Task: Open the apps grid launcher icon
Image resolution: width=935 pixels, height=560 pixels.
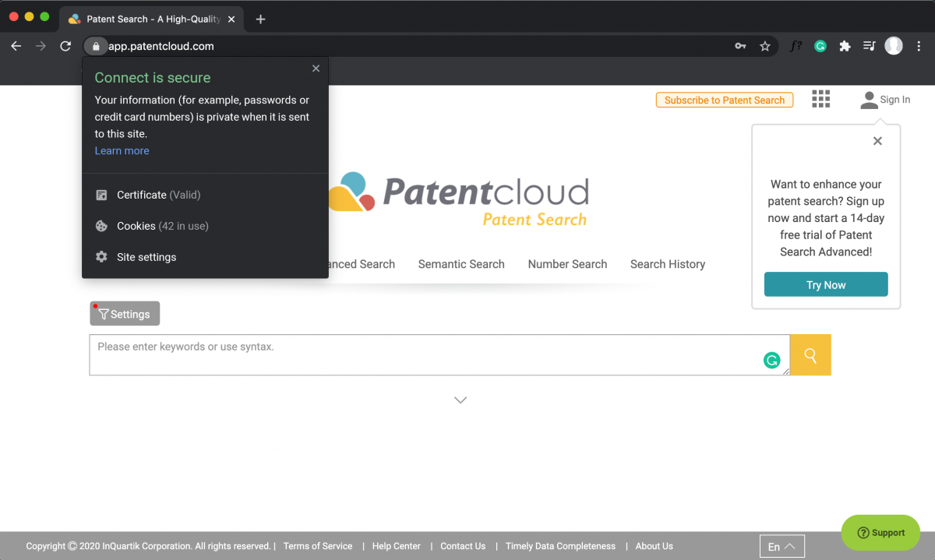Action: pos(820,99)
